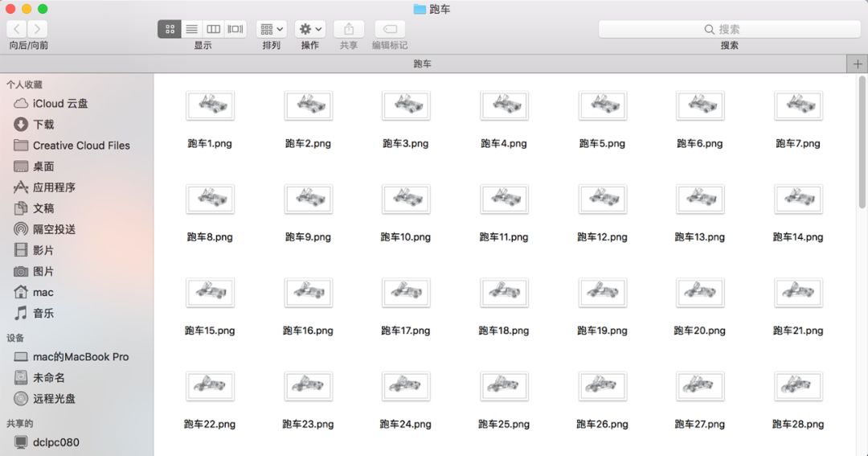Select shared computer dclpc080
This screenshot has height=456, width=868.
[x=47, y=442]
